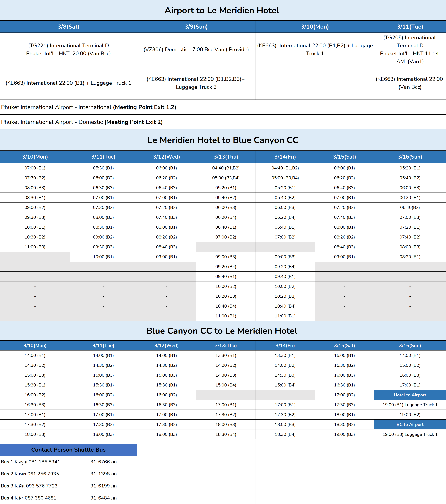Select "Le Meridien Hotel to Blue Canyon CC" title
The image size is (446, 504).
pyautogui.click(x=223, y=140)
